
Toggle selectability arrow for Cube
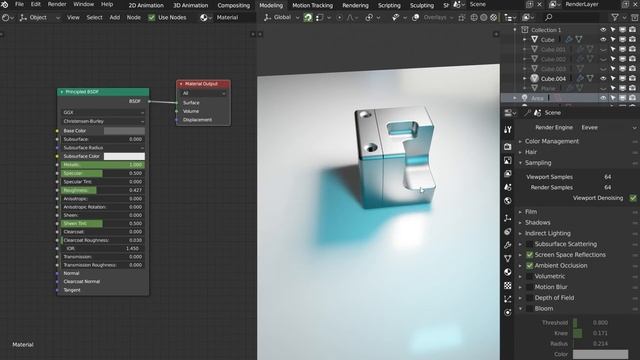(613, 40)
